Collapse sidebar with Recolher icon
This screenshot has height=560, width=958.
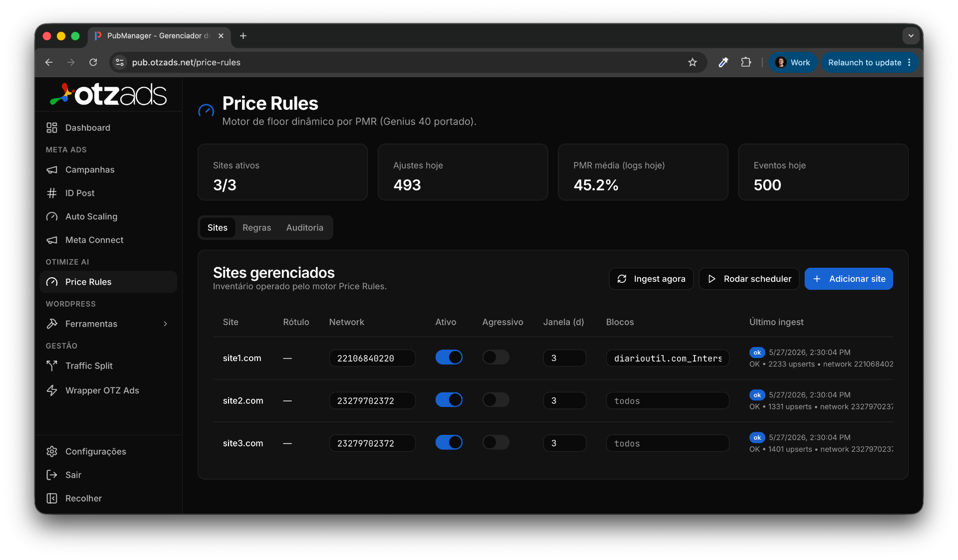[52, 498]
